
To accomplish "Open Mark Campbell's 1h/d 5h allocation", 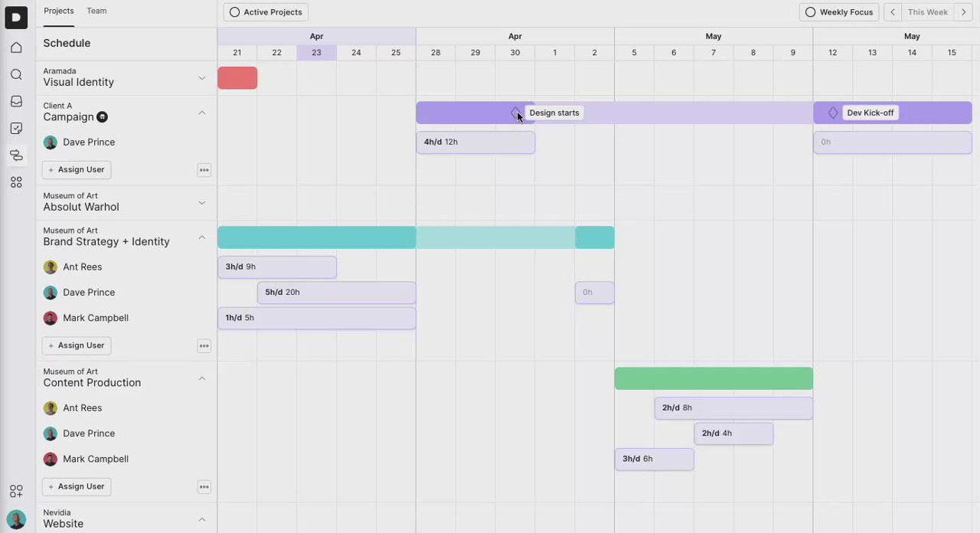I will pos(317,318).
